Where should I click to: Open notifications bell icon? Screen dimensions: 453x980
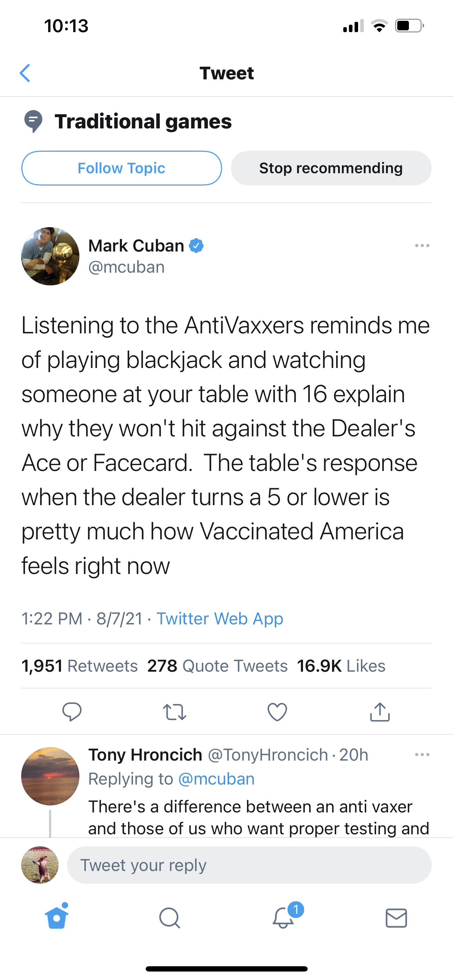(x=284, y=918)
